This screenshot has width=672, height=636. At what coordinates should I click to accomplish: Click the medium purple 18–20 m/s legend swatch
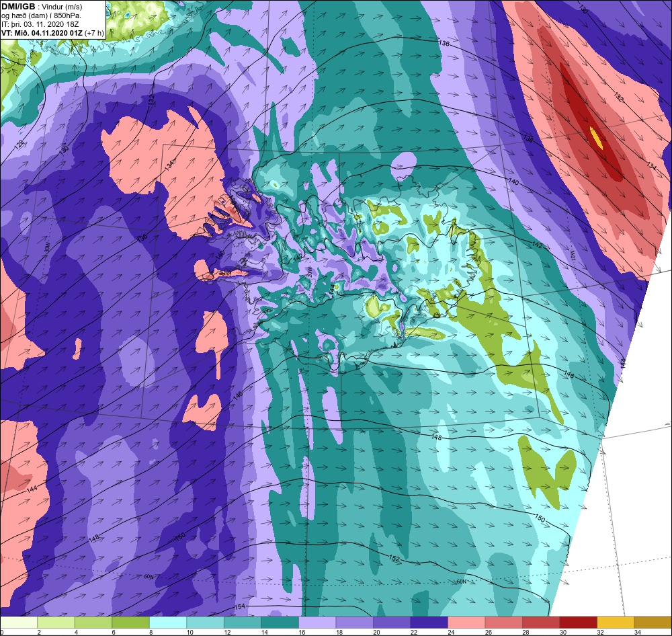354,623
